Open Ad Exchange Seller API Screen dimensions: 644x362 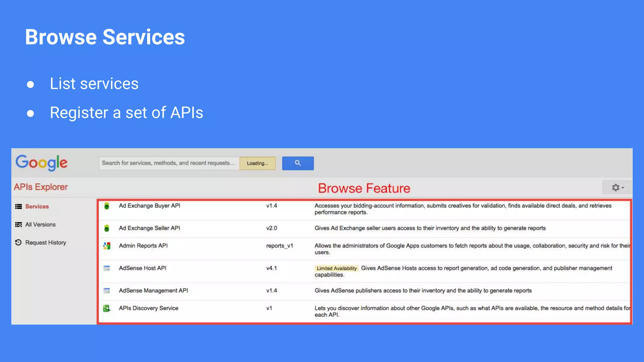tap(149, 228)
